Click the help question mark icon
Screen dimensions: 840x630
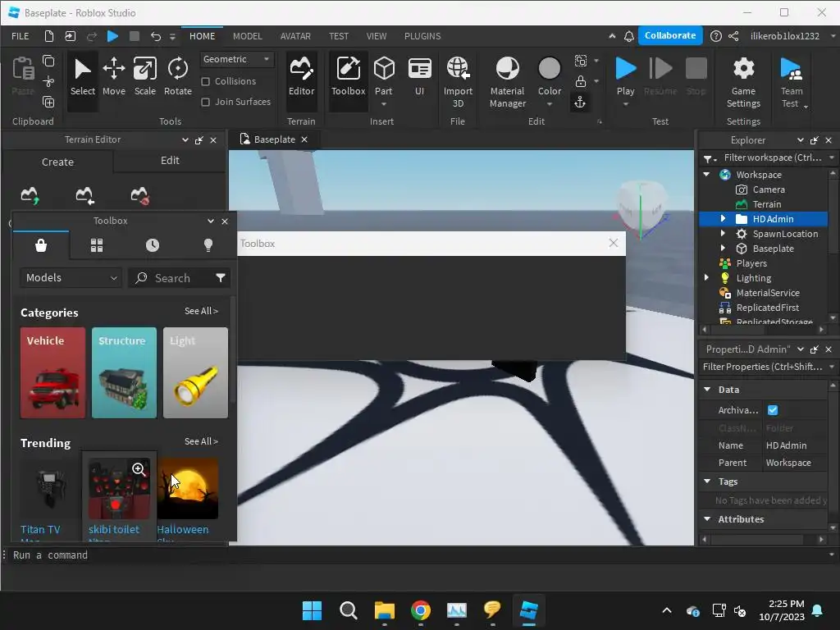715,36
